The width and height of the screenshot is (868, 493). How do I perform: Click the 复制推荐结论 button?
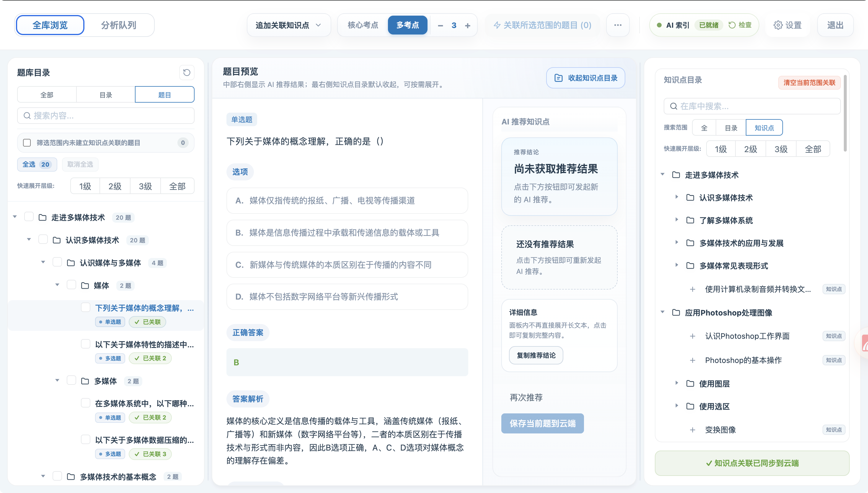coord(536,355)
